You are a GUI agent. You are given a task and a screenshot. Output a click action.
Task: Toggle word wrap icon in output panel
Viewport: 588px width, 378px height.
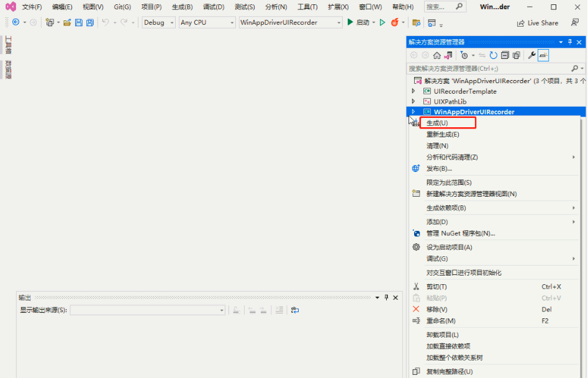click(x=295, y=310)
